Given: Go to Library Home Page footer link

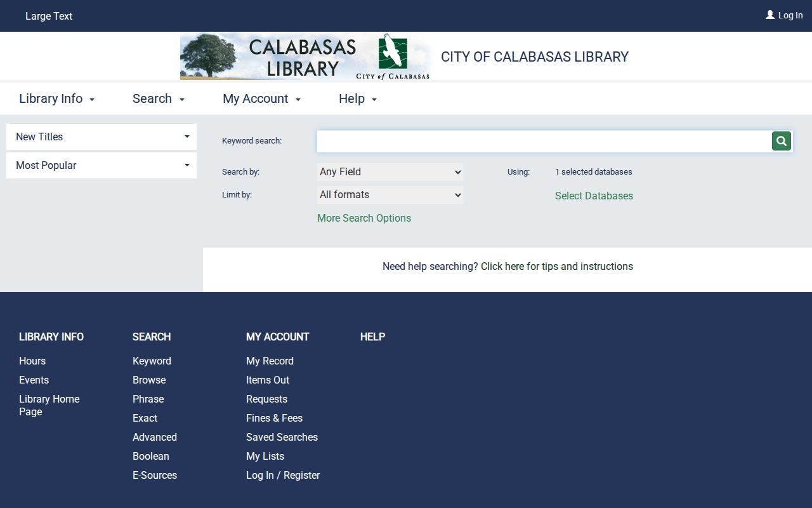Looking at the screenshot, I should (49, 405).
